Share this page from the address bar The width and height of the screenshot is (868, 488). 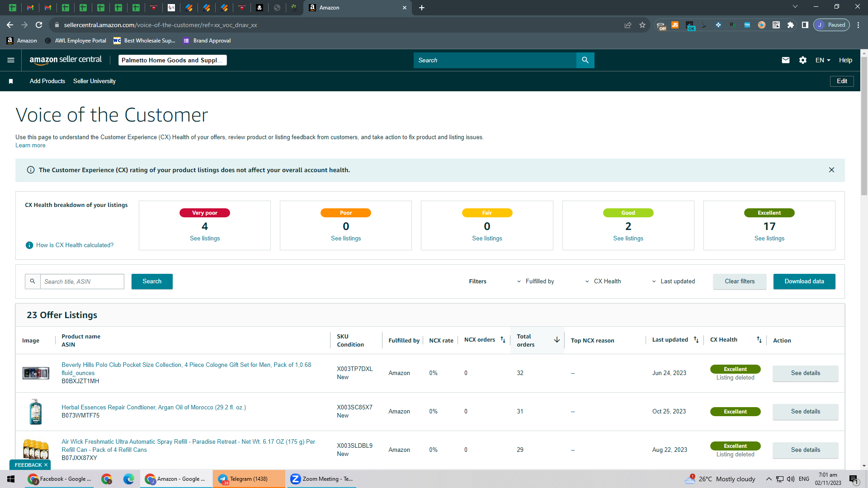coord(628,25)
